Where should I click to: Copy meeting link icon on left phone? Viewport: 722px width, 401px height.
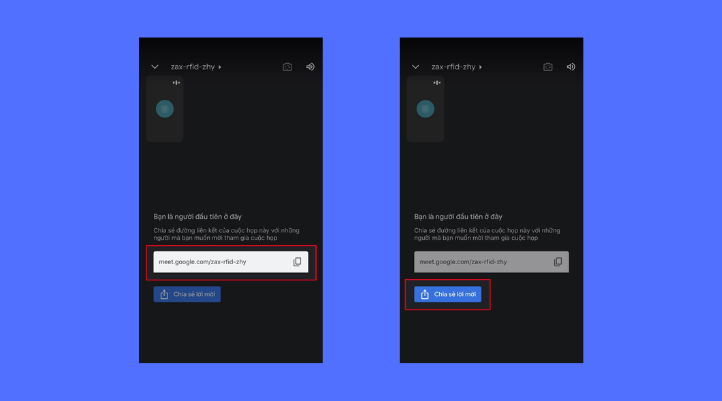point(297,262)
